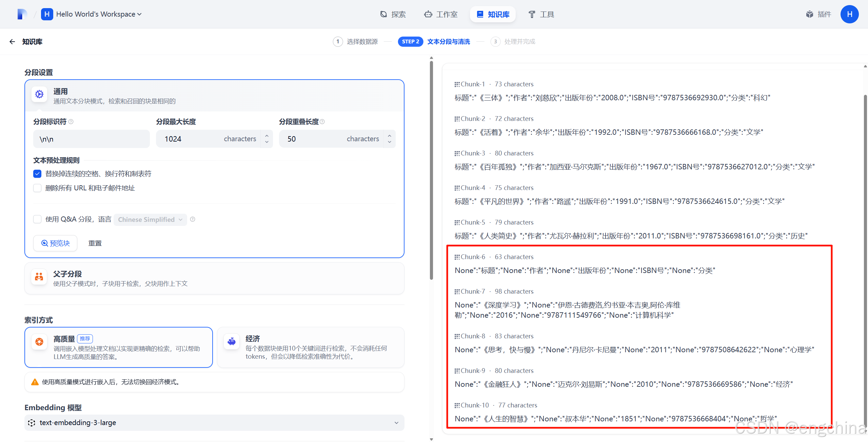The width and height of the screenshot is (868, 442).
Task: Click the back arrow beside 知识库
Action: coord(12,42)
